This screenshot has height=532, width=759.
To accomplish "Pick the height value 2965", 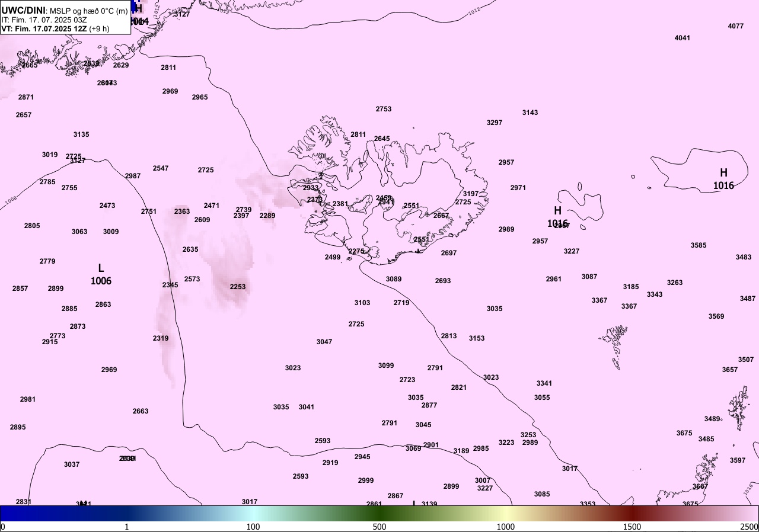I will click(x=200, y=97).
